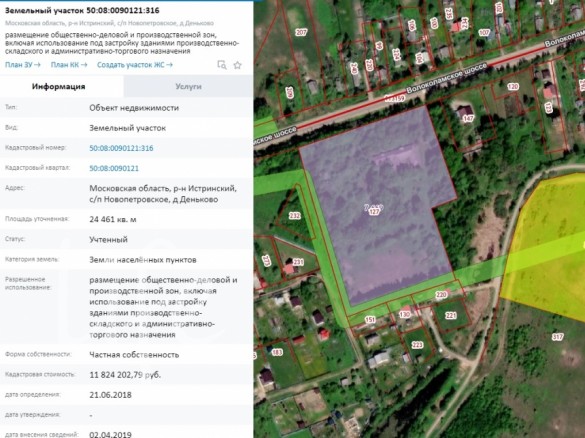Select date value 02.04.2019
Screen dimensions: 585x438
point(110,435)
